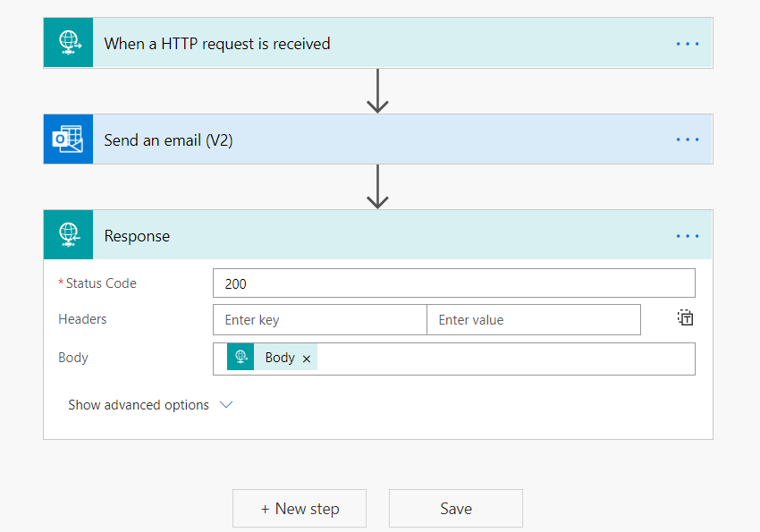
Task: Show advanced options for Response
Action: (x=150, y=405)
